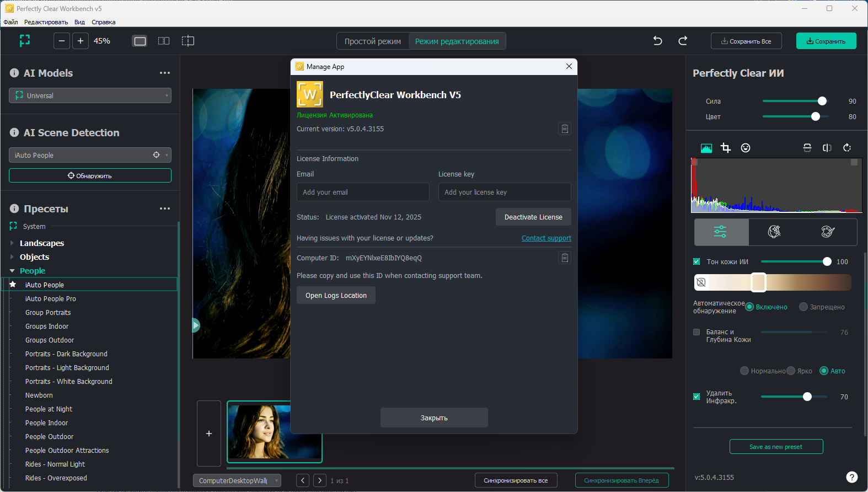Open the Contact support link
Screen dimensions: 868x492
coord(546,238)
